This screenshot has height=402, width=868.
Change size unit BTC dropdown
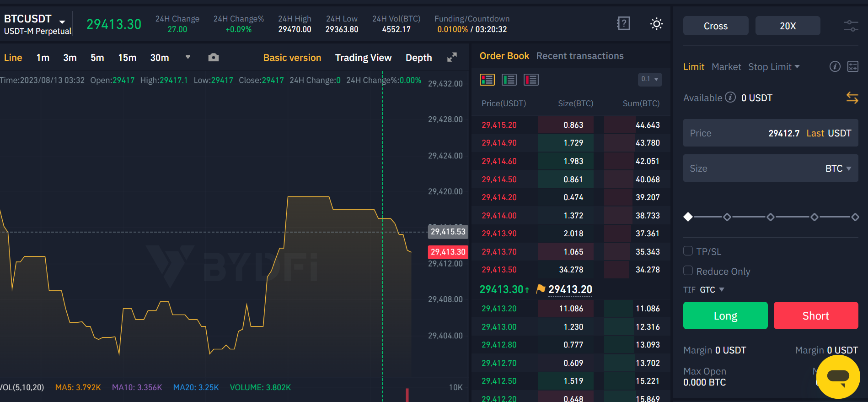point(838,168)
